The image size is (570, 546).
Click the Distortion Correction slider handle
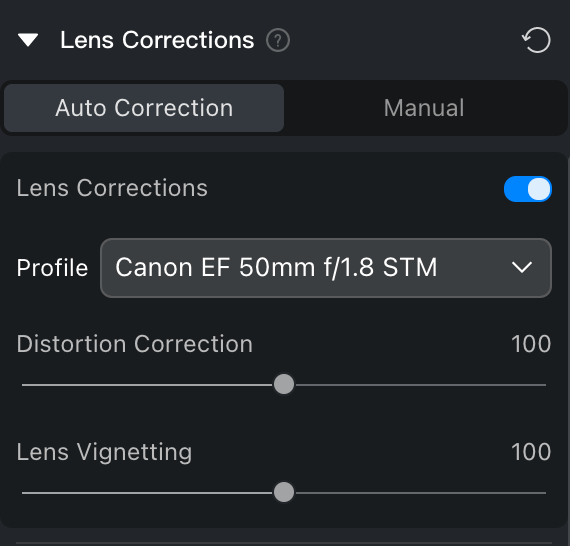(x=284, y=384)
